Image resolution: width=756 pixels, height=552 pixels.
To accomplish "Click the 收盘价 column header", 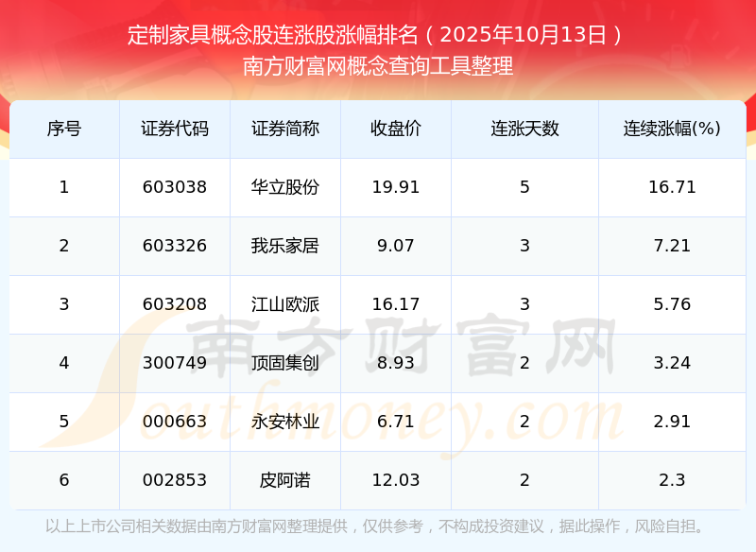I will (x=396, y=129).
